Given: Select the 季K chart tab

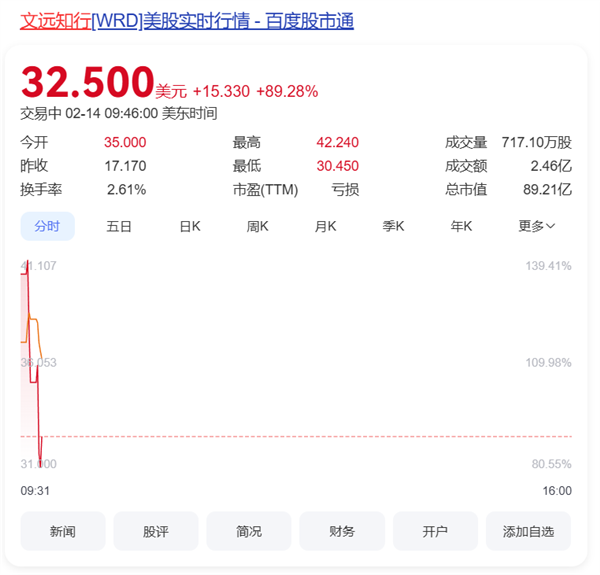Looking at the screenshot, I should click(393, 226).
